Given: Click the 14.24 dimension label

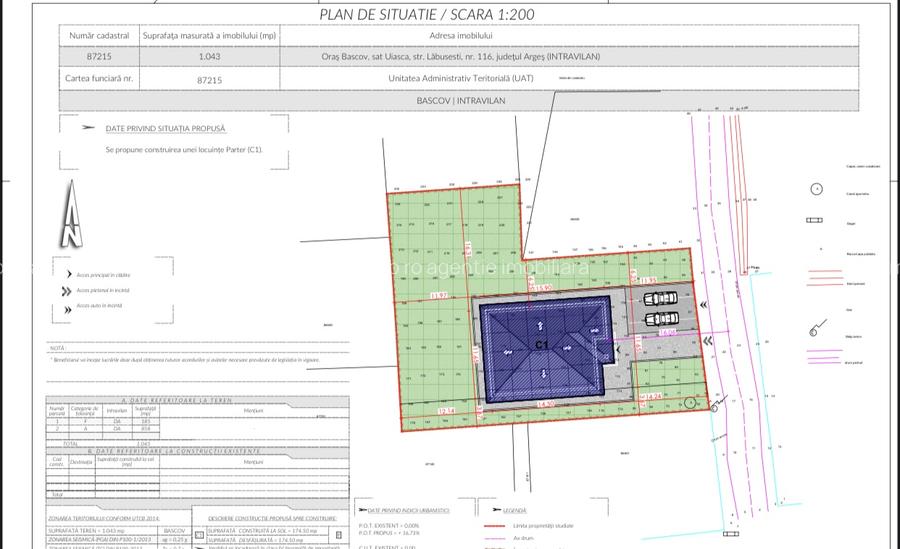Looking at the screenshot, I should pyautogui.click(x=653, y=396).
